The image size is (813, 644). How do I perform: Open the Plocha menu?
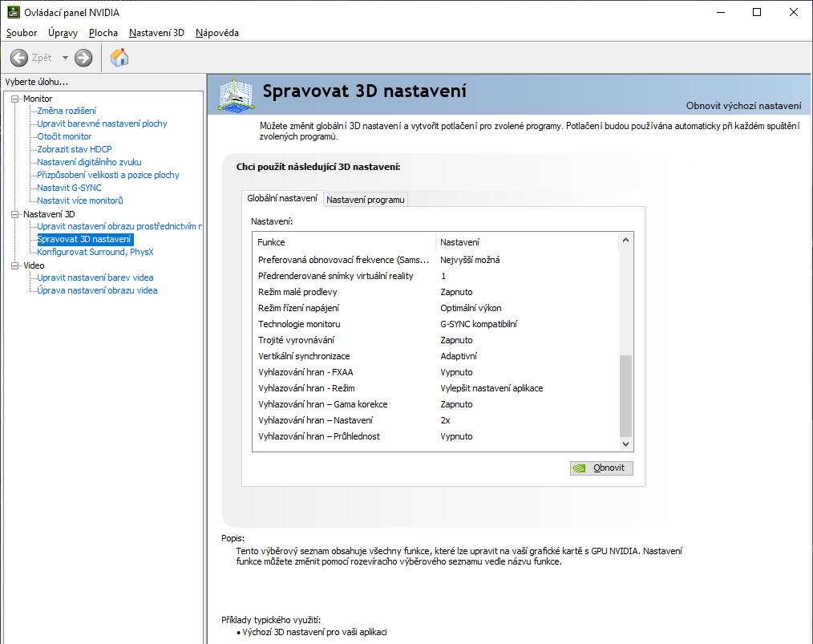coord(103,33)
